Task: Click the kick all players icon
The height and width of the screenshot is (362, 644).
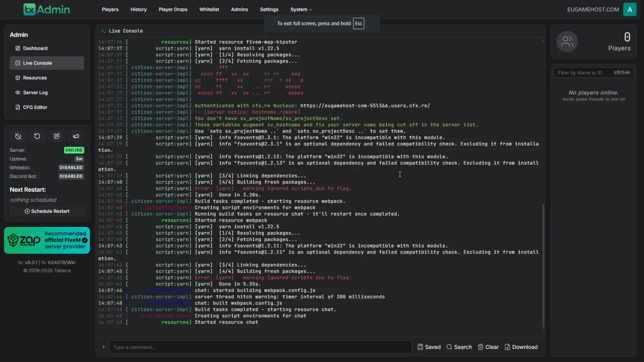Action: [x=57, y=136]
